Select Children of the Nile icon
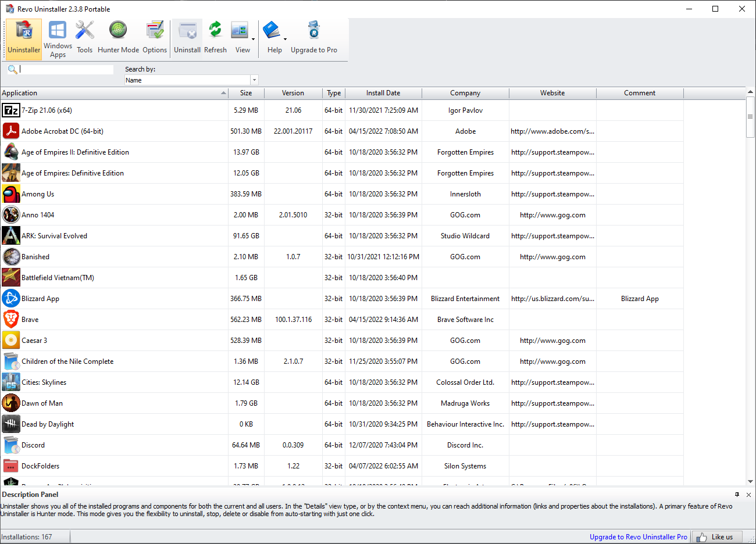This screenshot has width=756, height=544. pos(11,362)
